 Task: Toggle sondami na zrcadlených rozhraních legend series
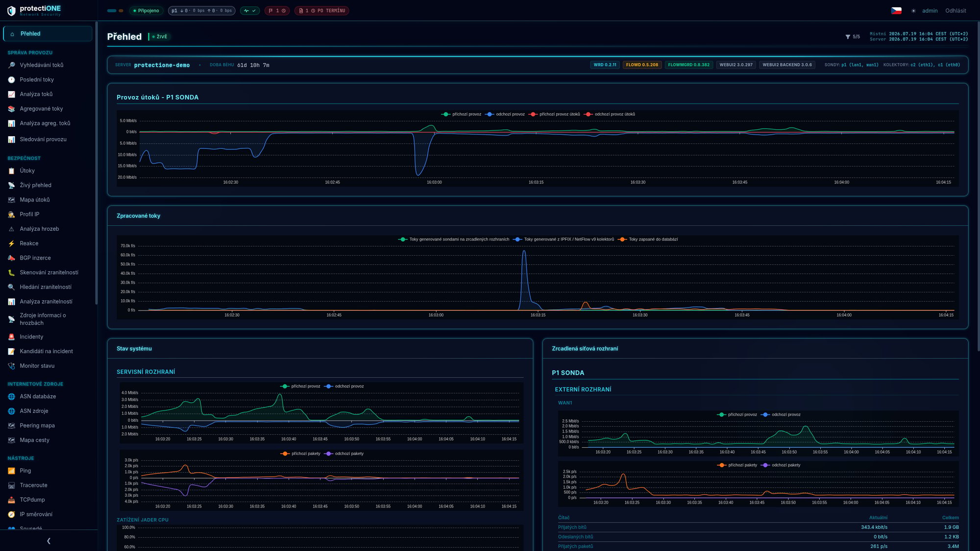[x=454, y=240]
